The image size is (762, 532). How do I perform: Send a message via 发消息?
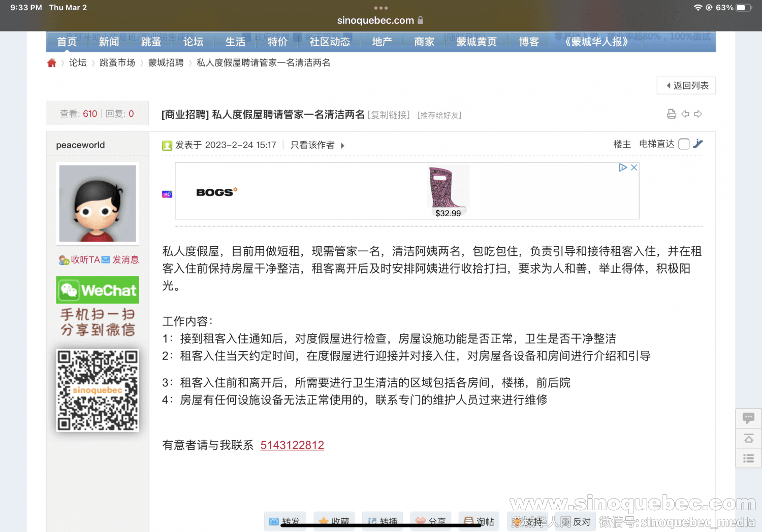tap(125, 260)
